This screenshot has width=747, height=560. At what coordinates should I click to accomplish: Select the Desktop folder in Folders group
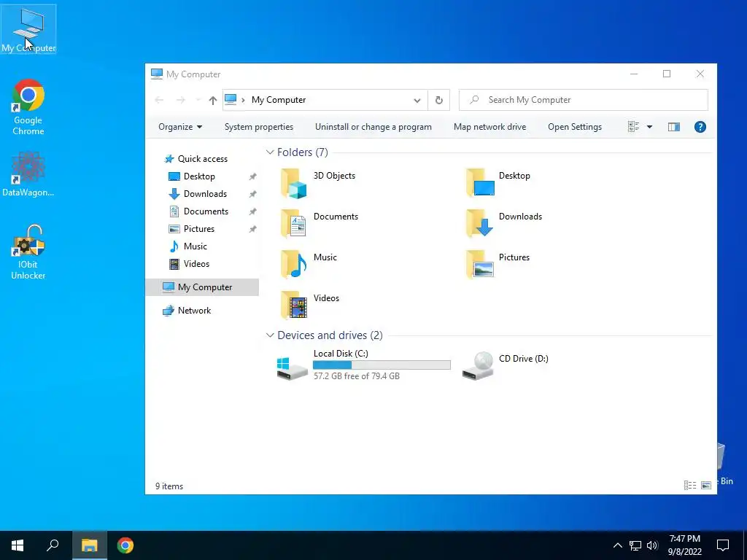[498, 183]
